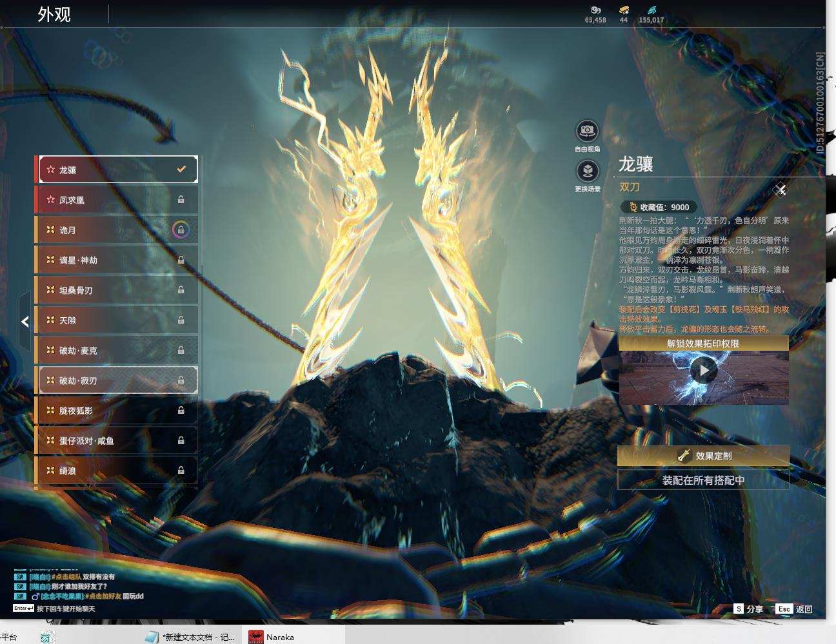Screen dimensions: 836x644
Task: Select the 胧夜狐影 skin
Action: [x=116, y=410]
